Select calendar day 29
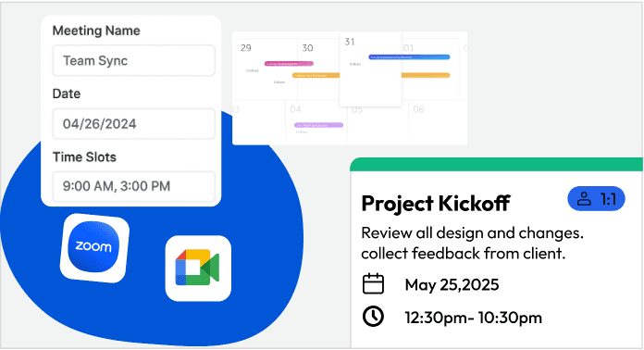 pyautogui.click(x=246, y=48)
